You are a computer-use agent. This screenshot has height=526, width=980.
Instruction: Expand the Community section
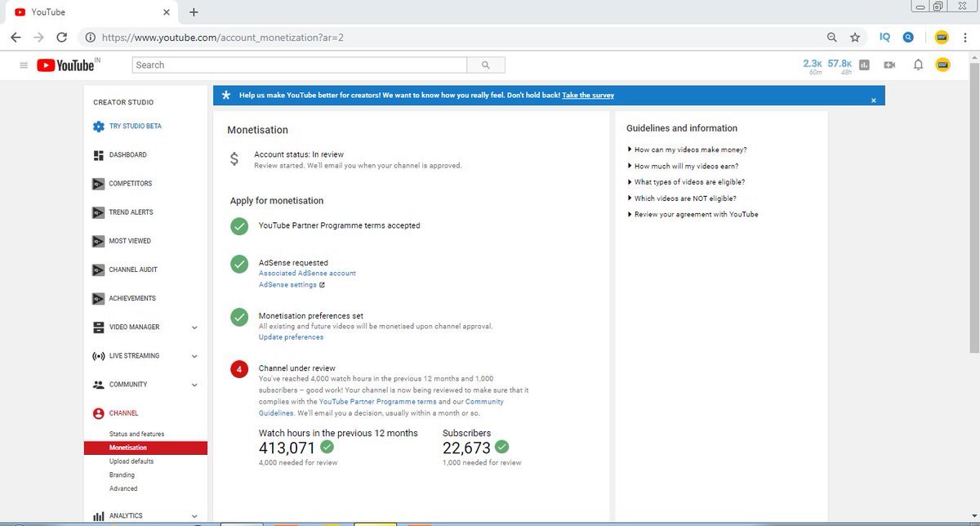pos(194,385)
